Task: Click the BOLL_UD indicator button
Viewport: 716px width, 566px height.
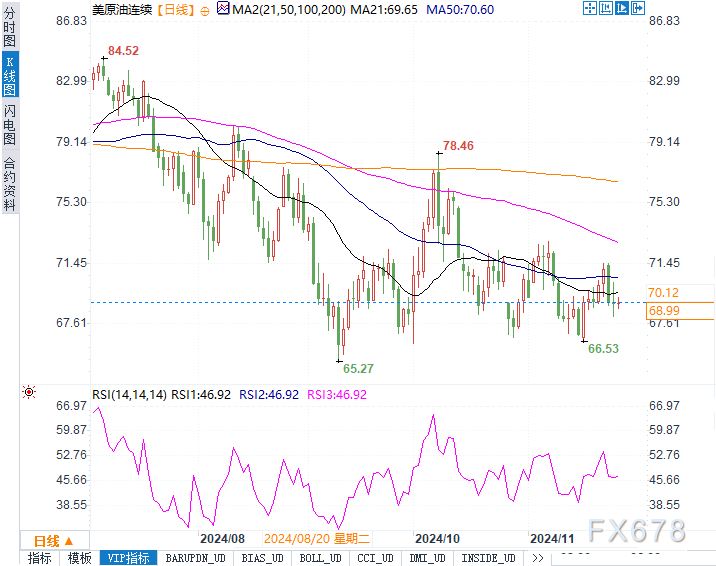Action: click(320, 558)
